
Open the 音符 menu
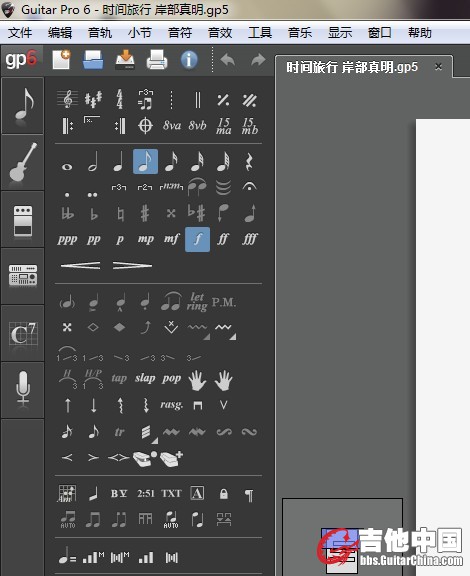click(x=180, y=33)
